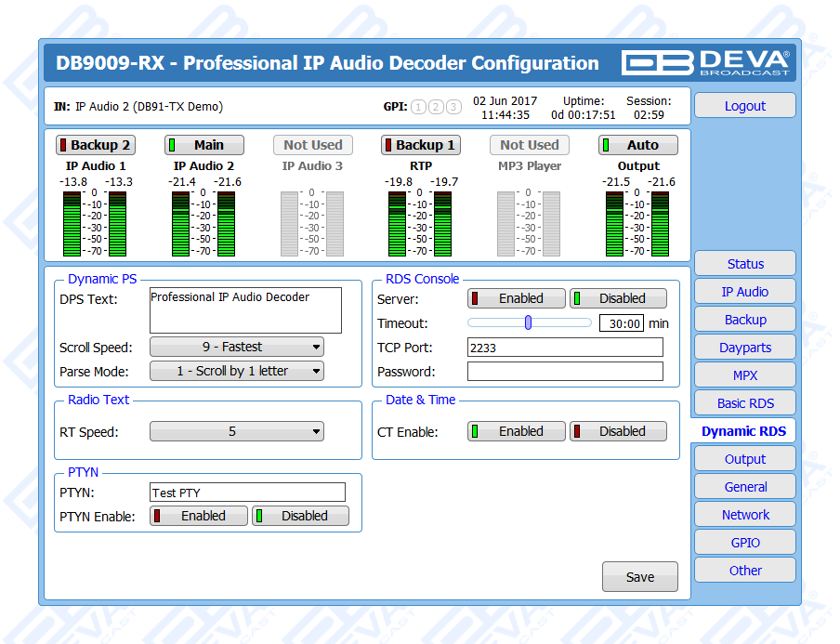This screenshot has height=644, width=840.
Task: Click the TCP Port input field
Action: pos(565,348)
